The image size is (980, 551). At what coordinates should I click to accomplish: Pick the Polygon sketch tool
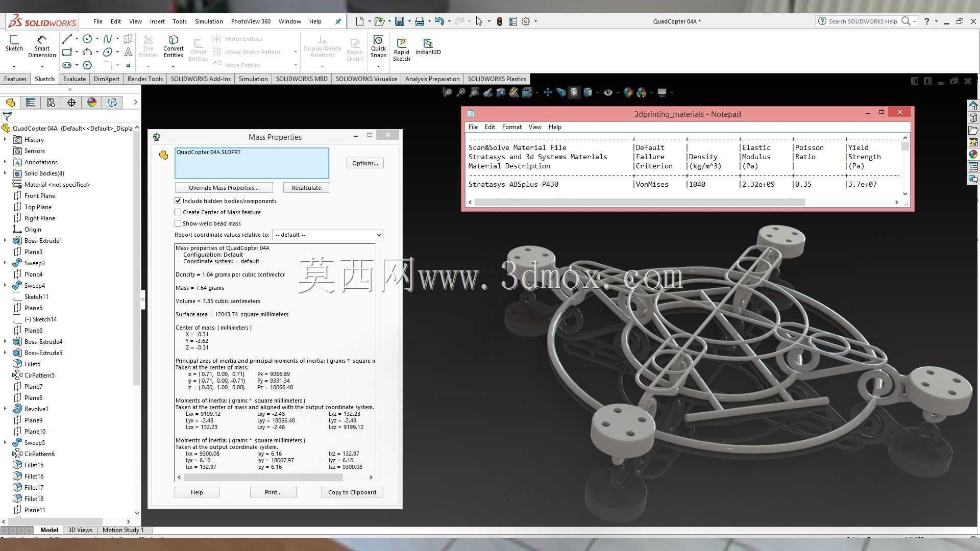(87, 65)
